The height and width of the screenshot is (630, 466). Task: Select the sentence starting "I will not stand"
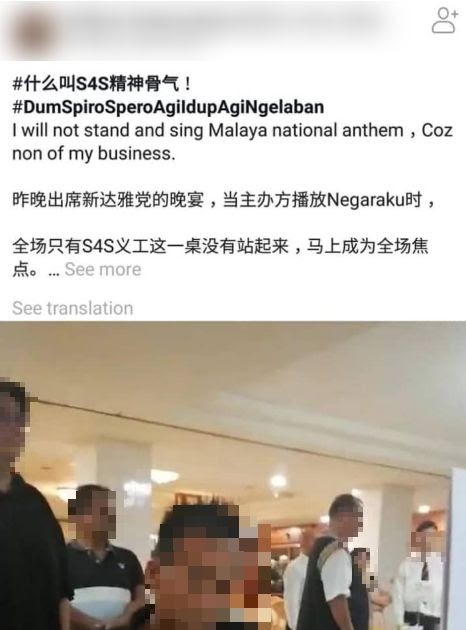click(233, 142)
